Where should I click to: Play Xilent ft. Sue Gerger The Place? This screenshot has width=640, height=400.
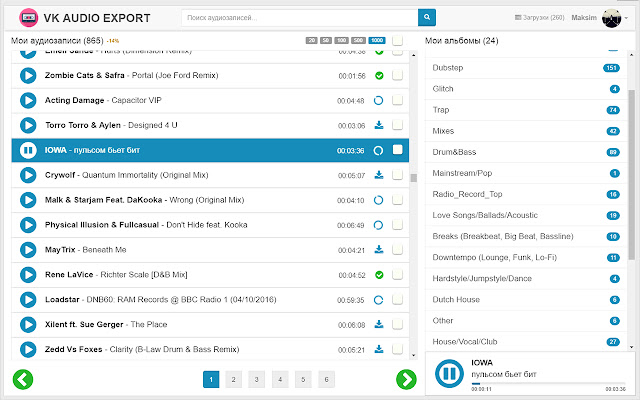(x=28, y=324)
